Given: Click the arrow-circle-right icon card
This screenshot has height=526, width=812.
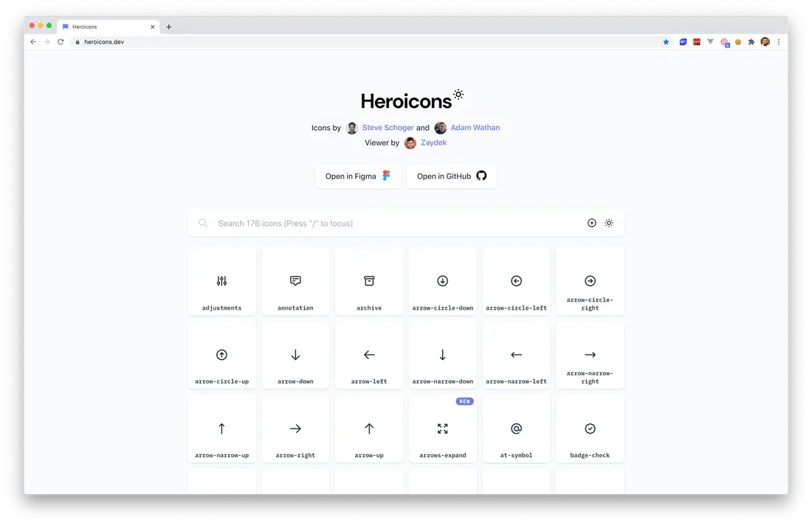Looking at the screenshot, I should (x=590, y=281).
